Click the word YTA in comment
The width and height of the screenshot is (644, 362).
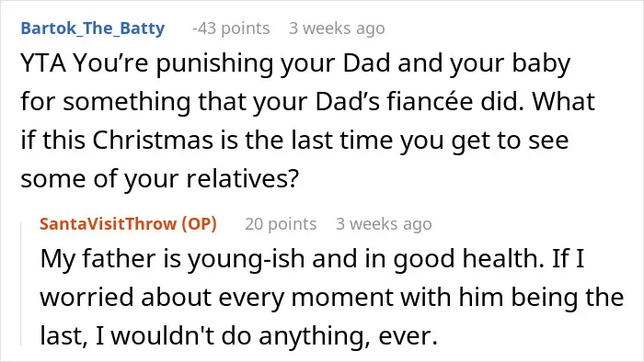coord(43,63)
